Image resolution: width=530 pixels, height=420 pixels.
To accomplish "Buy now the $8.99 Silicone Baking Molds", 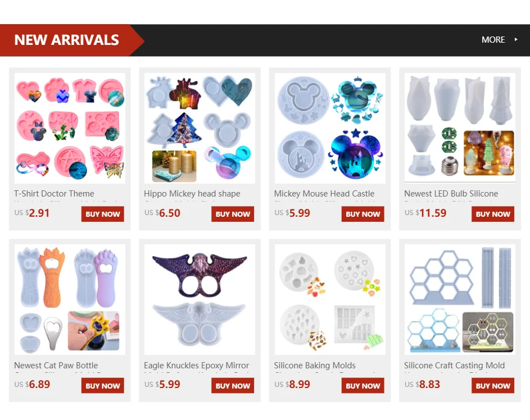I will [363, 386].
